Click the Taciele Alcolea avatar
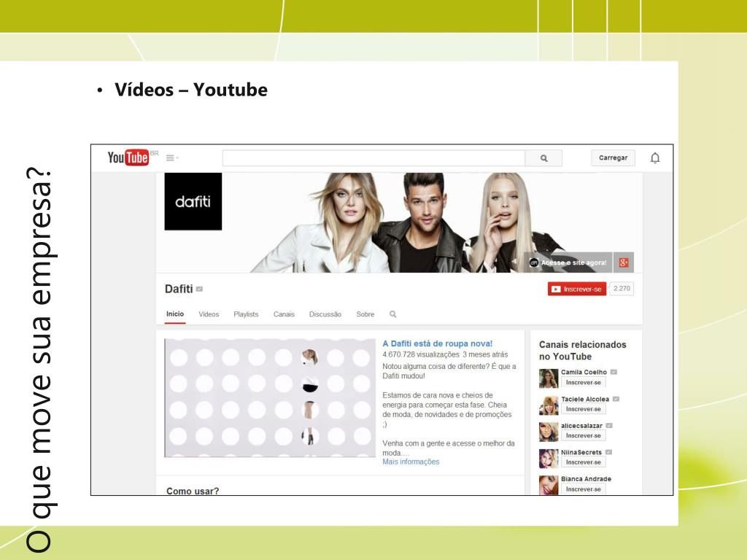747x560 pixels. (549, 405)
